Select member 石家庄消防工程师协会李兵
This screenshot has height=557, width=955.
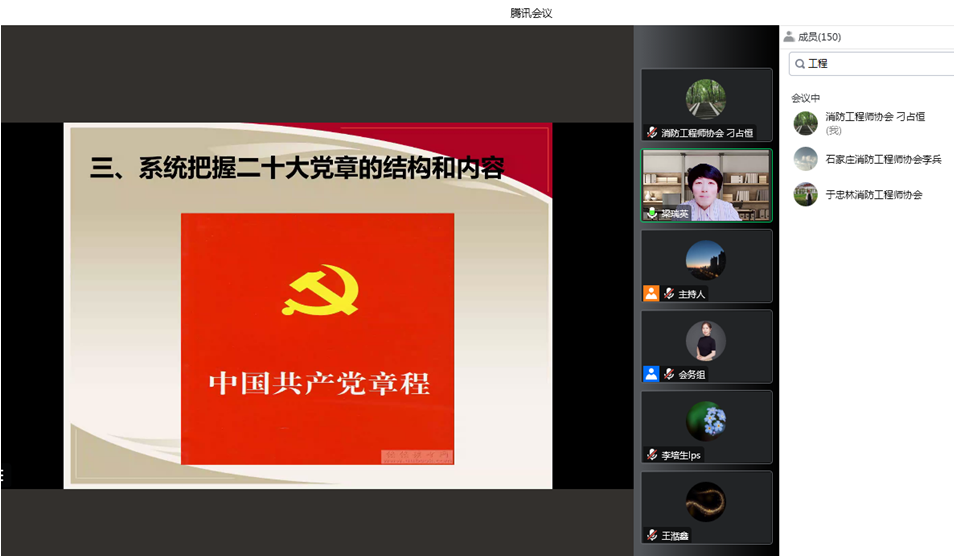click(869, 159)
